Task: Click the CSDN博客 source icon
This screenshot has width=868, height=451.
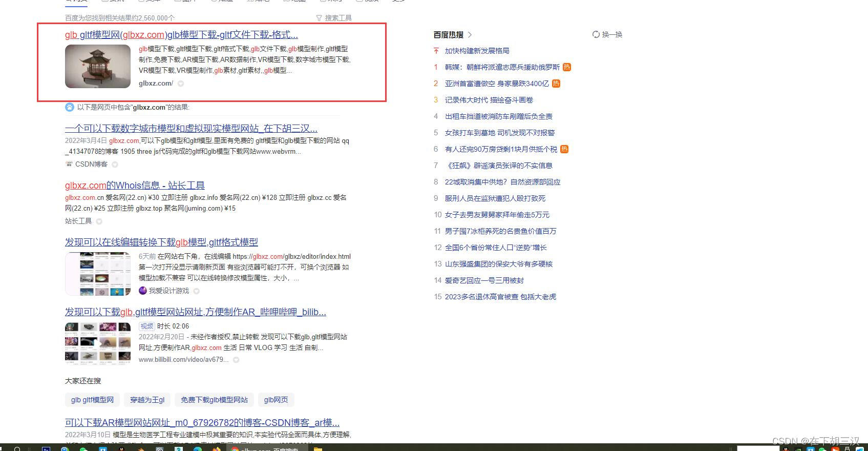Action: point(69,164)
